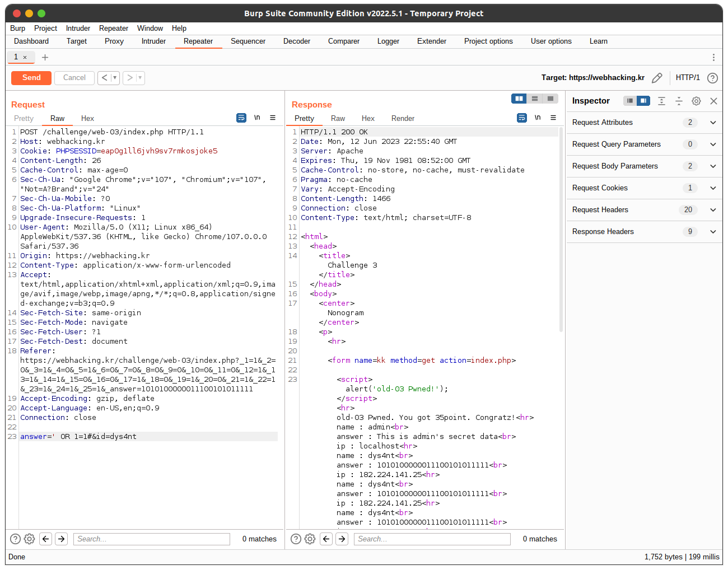Open the Logger tab
This screenshot has height=570, width=728.
coord(388,41)
